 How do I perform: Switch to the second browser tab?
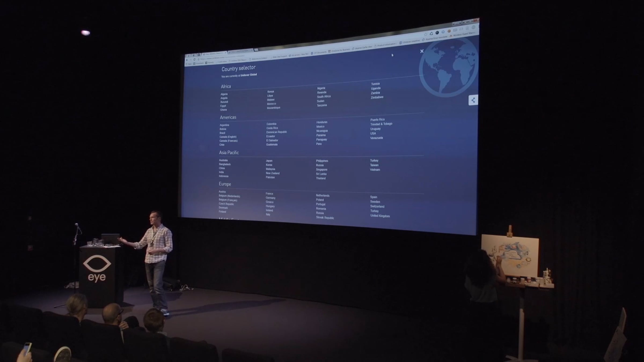click(239, 51)
